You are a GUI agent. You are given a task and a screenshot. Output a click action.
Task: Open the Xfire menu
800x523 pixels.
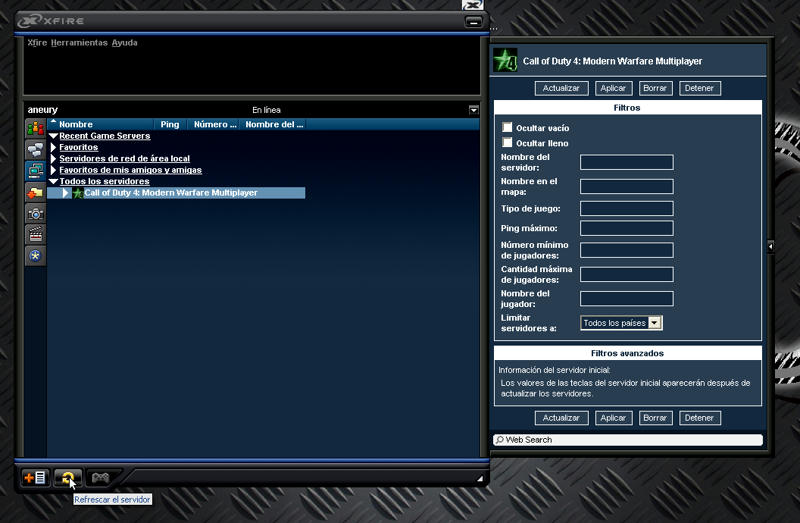tap(37, 43)
